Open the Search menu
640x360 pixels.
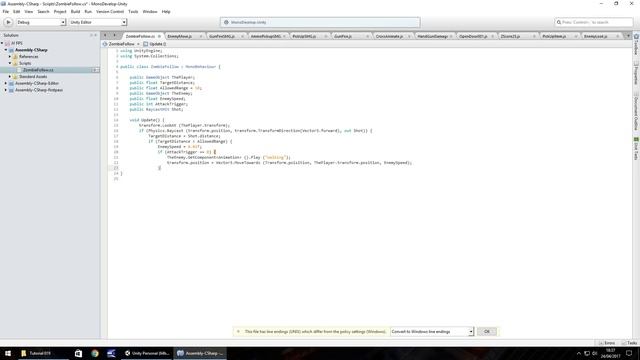[x=43, y=12]
